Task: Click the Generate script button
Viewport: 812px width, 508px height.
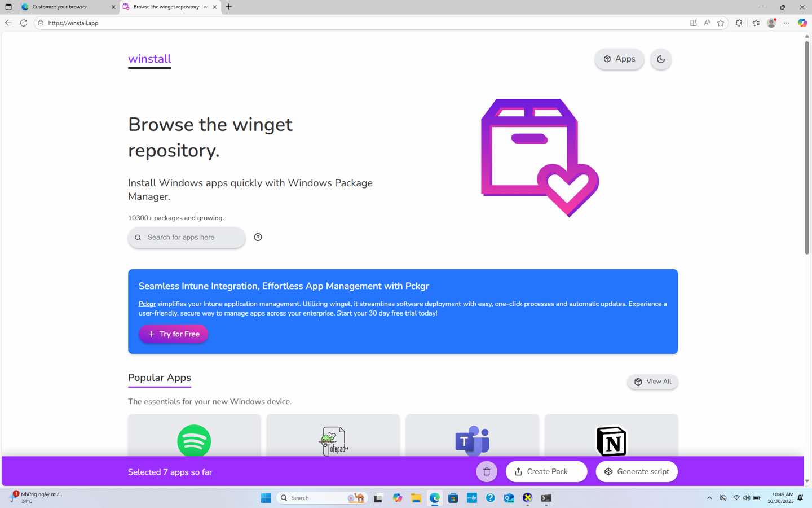Action: (637, 472)
